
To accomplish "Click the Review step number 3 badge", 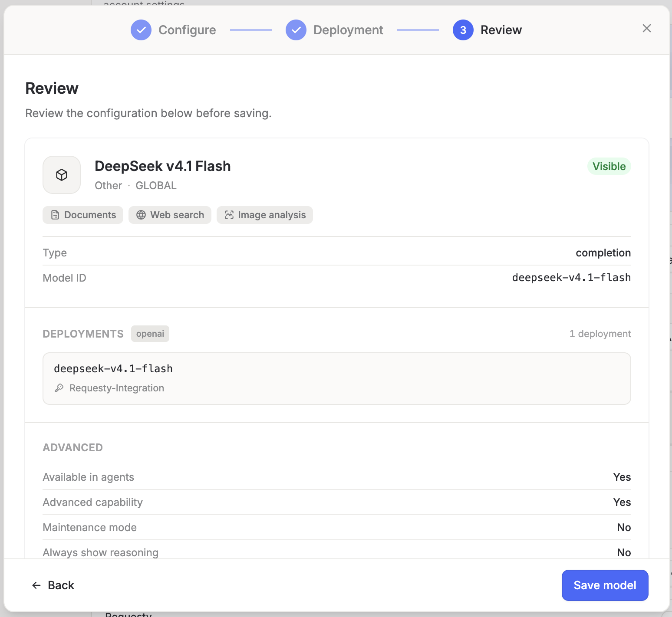I will click(463, 30).
